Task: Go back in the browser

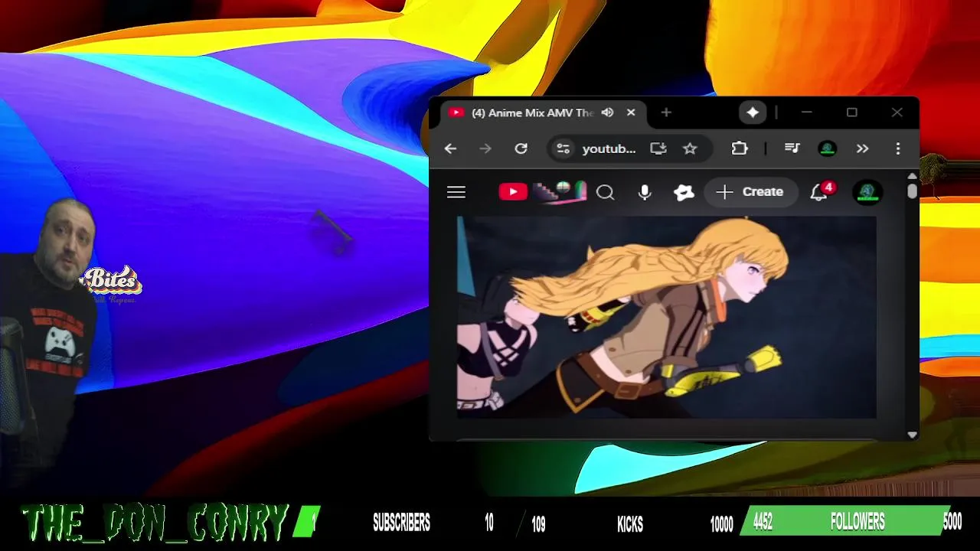Action: click(450, 148)
